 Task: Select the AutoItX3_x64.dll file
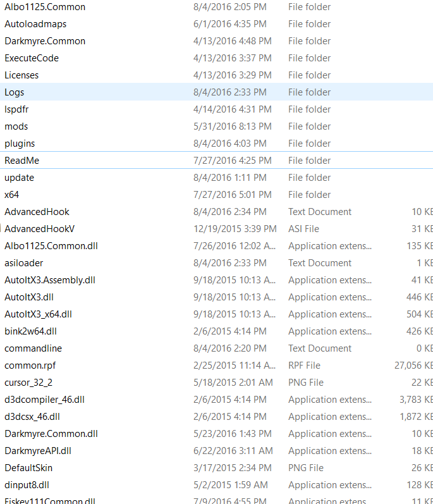point(38,314)
